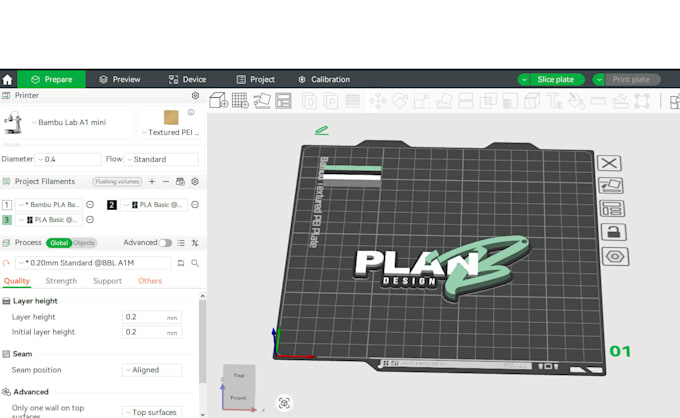Click the plate arrange icon beside the bed
This screenshot has width=680, height=418.
click(x=612, y=209)
